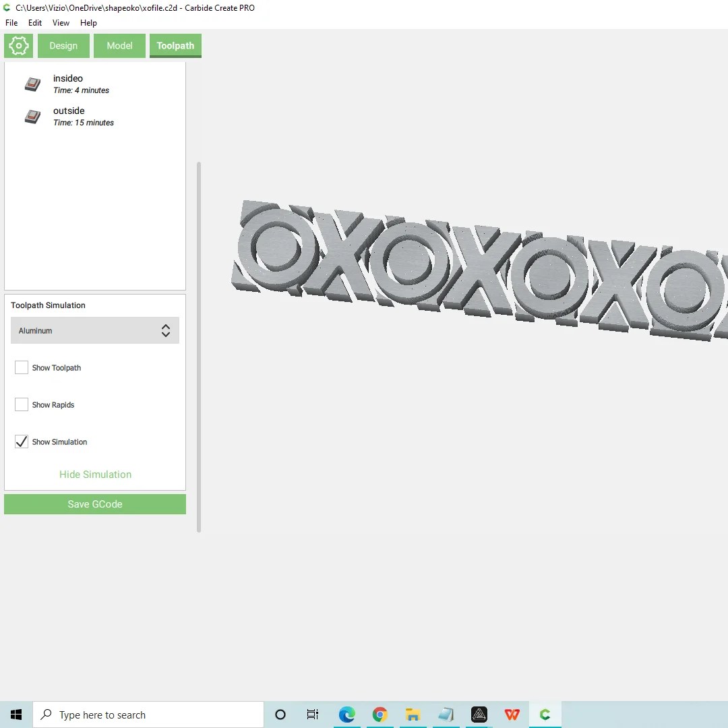The width and height of the screenshot is (728, 728).
Task: Open Cortana circle icon on taskbar
Action: (280, 715)
